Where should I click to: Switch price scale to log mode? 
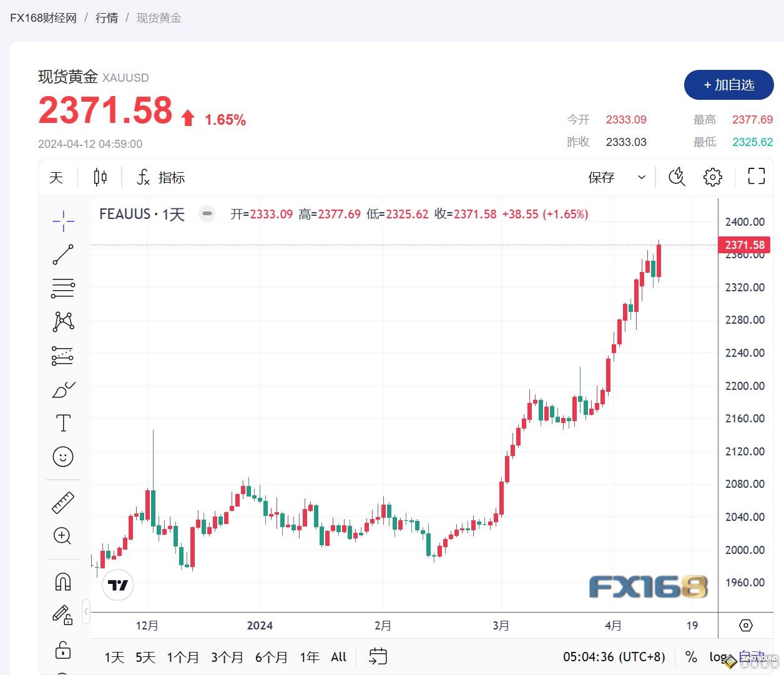pyautogui.click(x=718, y=657)
